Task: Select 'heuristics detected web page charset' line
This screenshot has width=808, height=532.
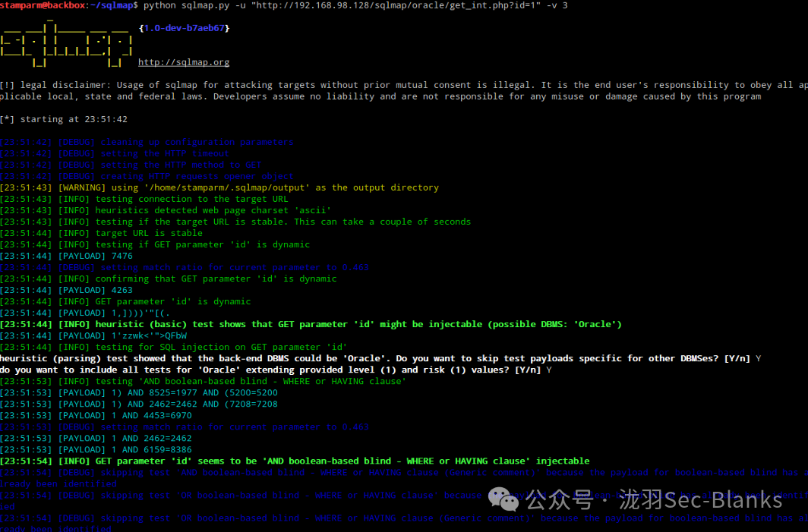Action: coord(166,210)
